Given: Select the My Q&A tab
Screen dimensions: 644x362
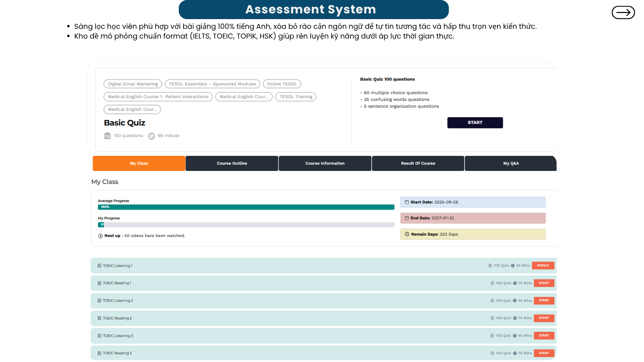Looking at the screenshot, I should 511,164.
